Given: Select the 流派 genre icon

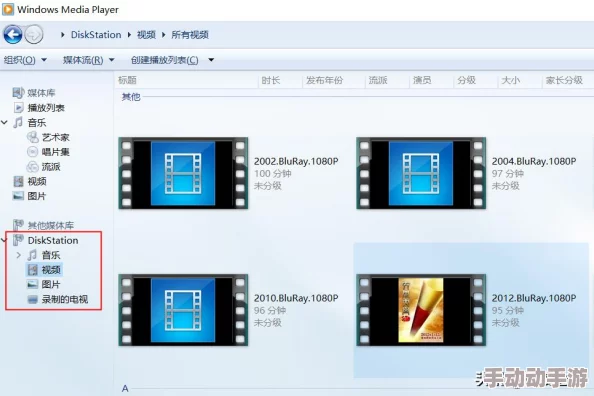Looking at the screenshot, I should (x=33, y=167).
